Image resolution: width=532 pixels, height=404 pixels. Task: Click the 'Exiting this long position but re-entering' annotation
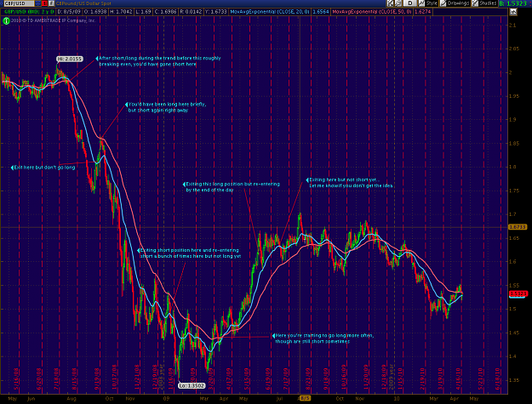click(232, 187)
